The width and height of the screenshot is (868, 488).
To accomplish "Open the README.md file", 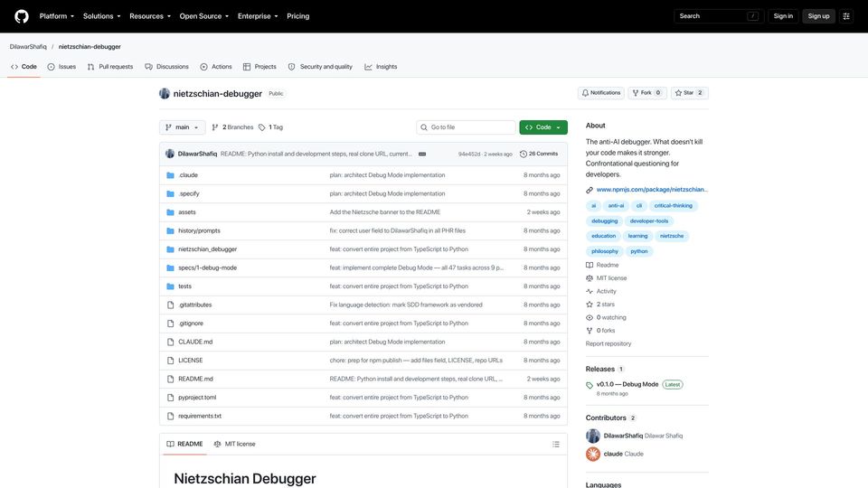I will coord(195,379).
